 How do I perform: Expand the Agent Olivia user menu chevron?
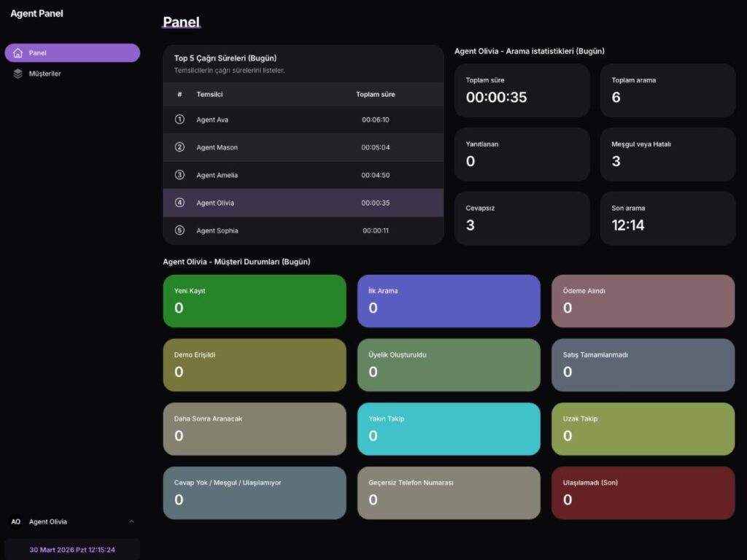coord(131,521)
